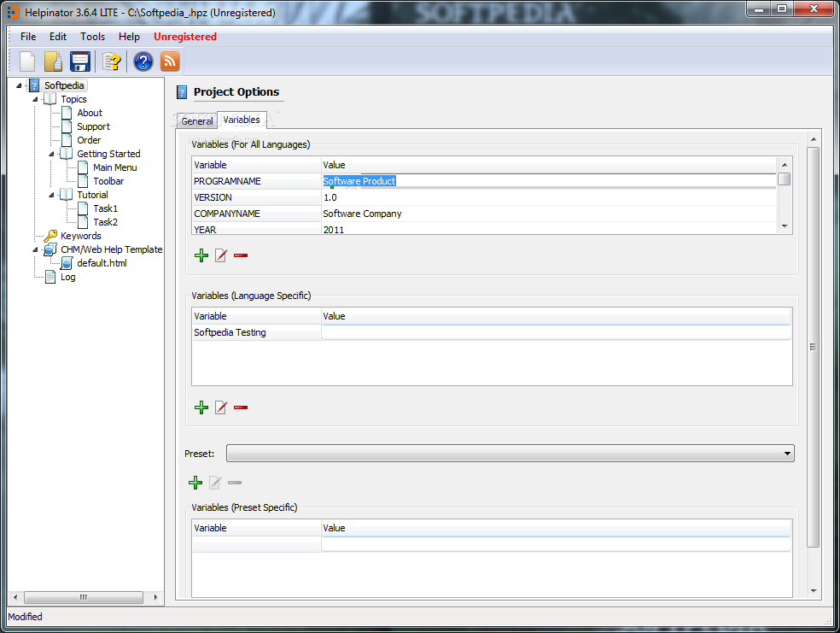Image resolution: width=840 pixels, height=633 pixels.
Task: Click the Softpedia Testing variable cell
Action: 257,332
